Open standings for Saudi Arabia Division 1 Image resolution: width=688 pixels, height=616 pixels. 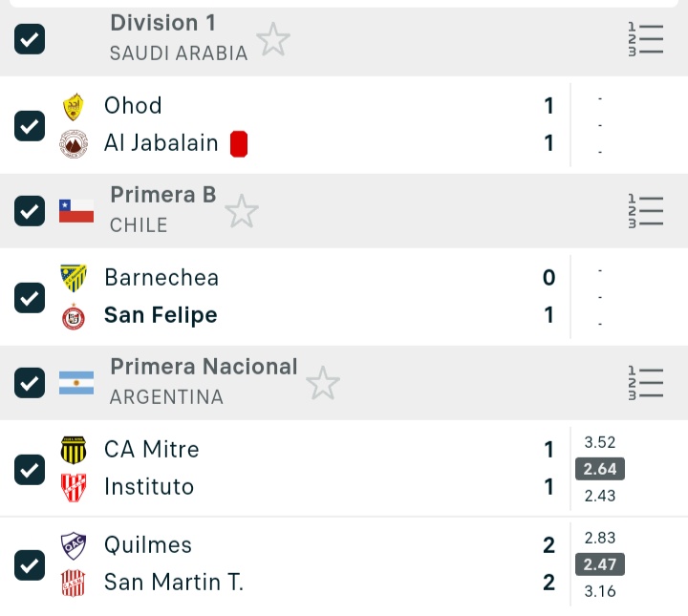(646, 39)
